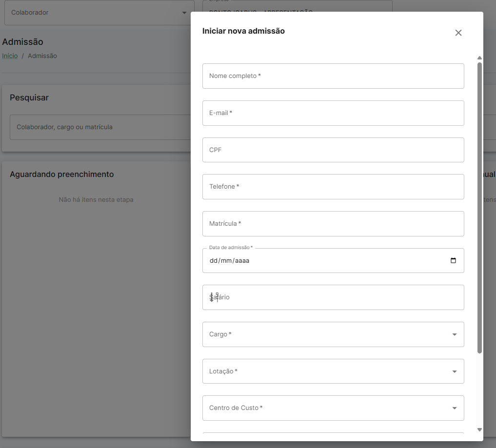Open the Colaborador dropdown arrow

tap(184, 13)
